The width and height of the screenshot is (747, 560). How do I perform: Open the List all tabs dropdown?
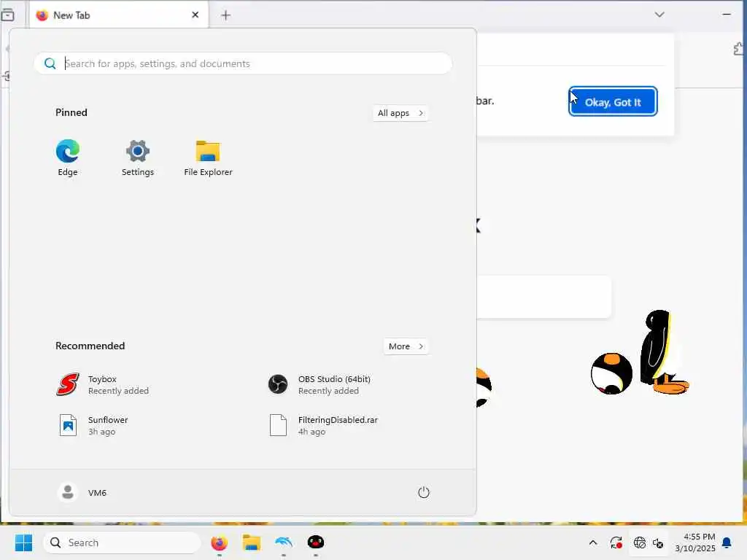click(659, 15)
